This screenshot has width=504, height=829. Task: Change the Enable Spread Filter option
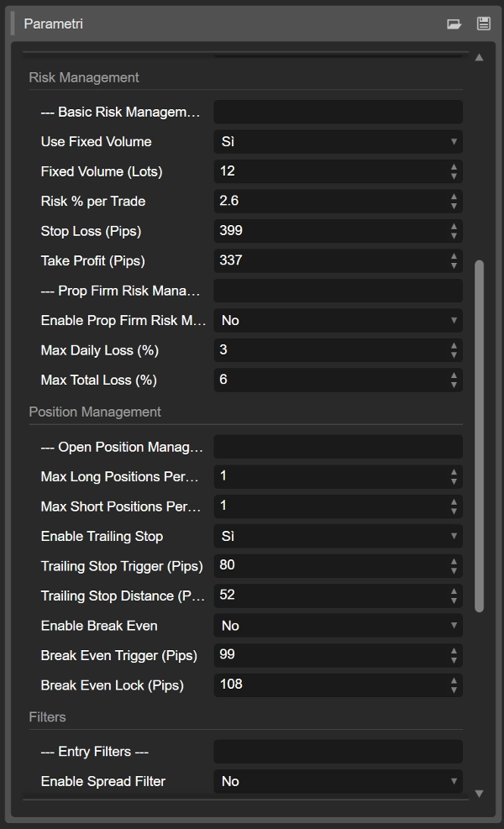338,782
